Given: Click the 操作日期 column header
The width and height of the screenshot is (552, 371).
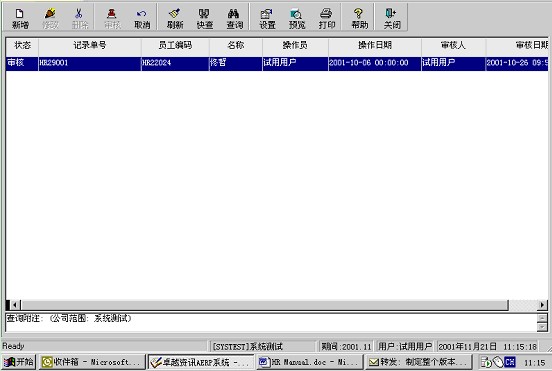Looking at the screenshot, I should 375,45.
